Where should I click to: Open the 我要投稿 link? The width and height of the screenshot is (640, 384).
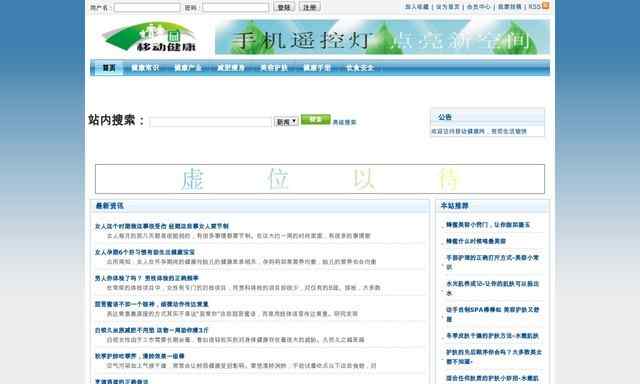[x=509, y=7]
